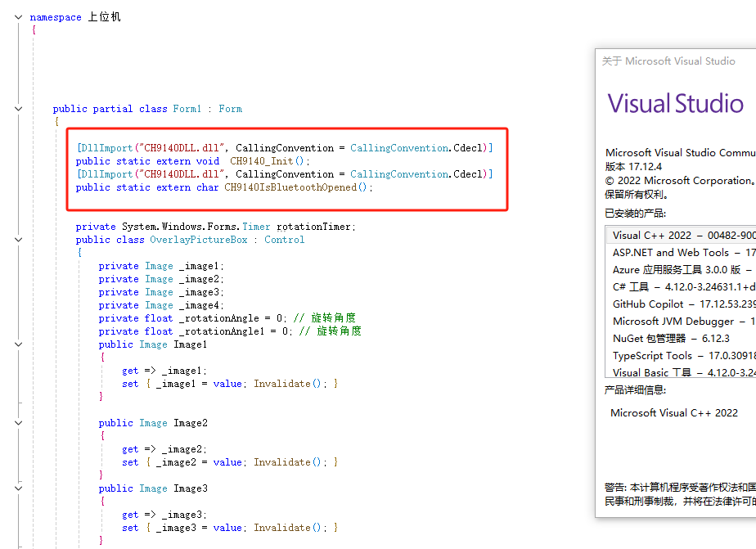
Task: Collapse the Form1 class fold arrow
Action: [18, 109]
